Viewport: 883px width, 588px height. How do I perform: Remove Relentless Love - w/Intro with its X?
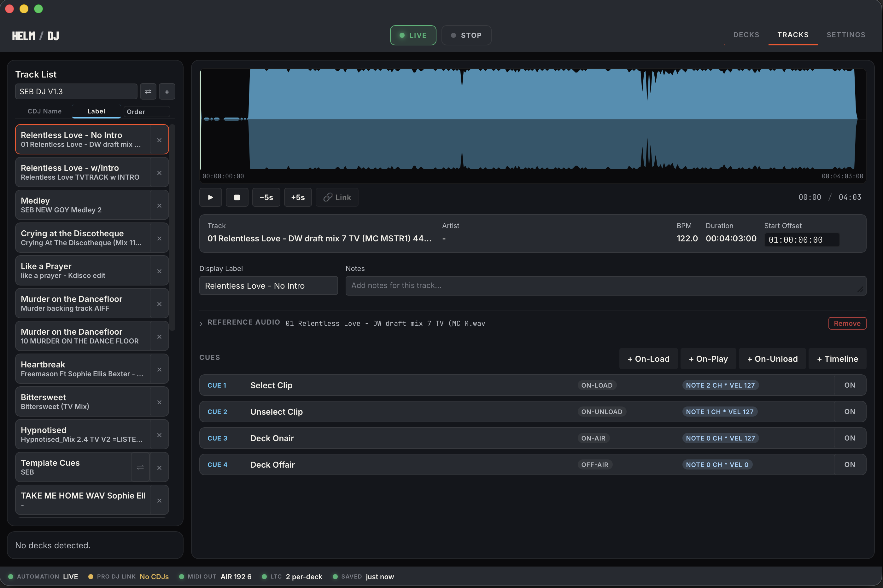coord(159,173)
